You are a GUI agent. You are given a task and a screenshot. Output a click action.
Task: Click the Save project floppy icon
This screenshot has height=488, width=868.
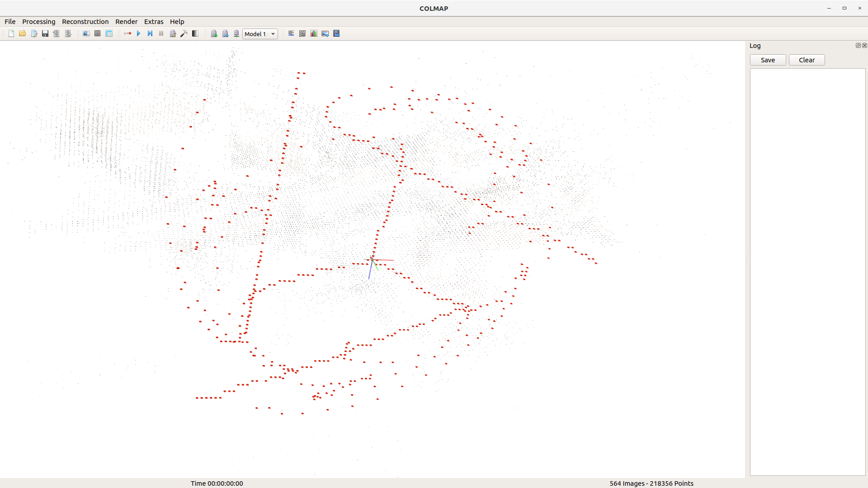pos(45,33)
